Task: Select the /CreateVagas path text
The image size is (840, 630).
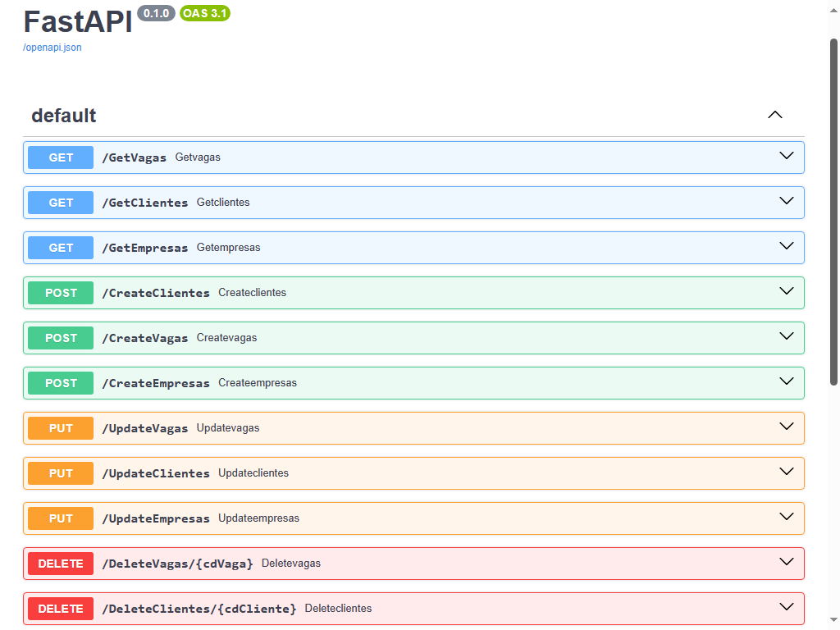Action: click(x=144, y=338)
